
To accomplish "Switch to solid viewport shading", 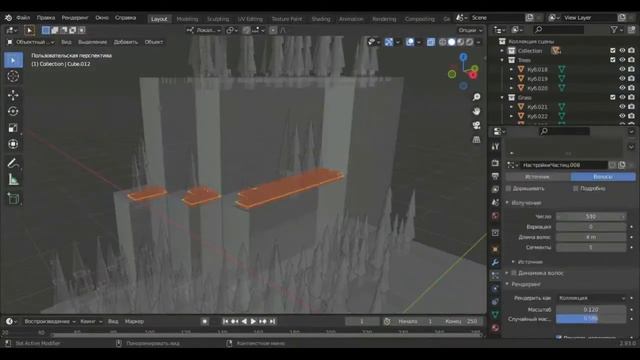I will point(451,42).
